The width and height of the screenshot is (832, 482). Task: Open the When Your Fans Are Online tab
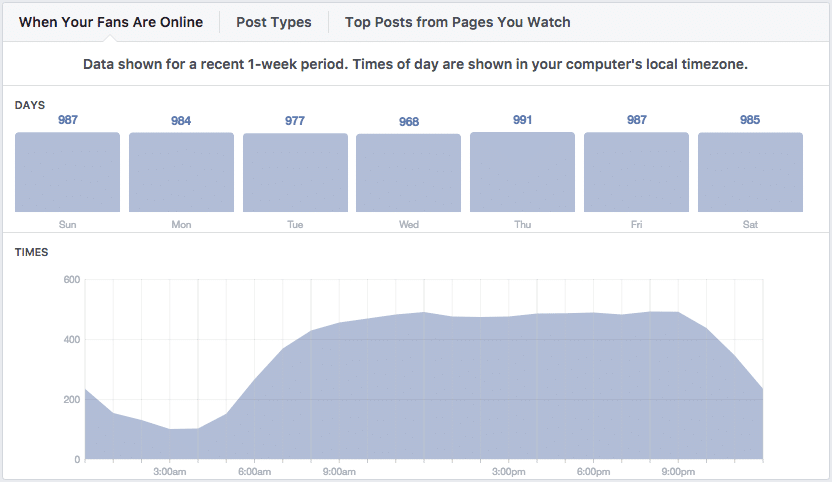(x=111, y=22)
